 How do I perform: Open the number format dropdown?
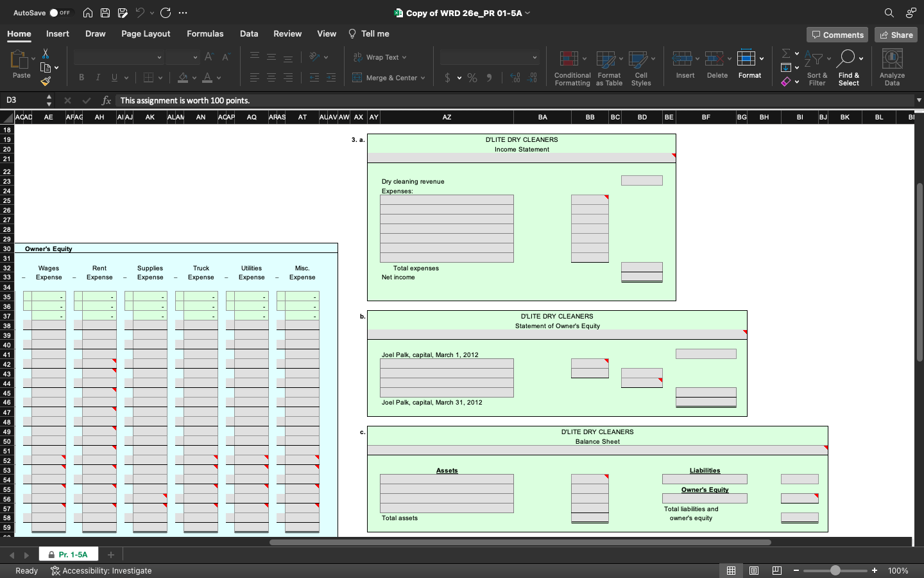click(535, 57)
